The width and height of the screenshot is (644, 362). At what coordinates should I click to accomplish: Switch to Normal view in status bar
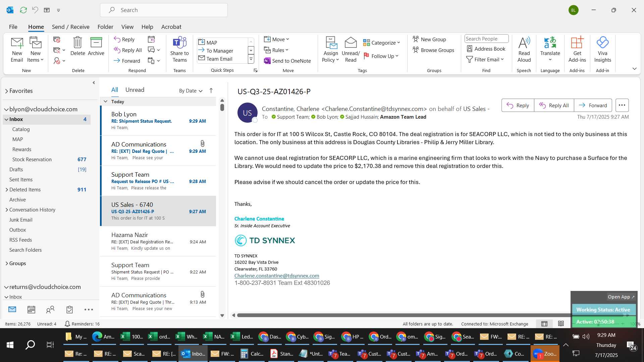pos(544,324)
